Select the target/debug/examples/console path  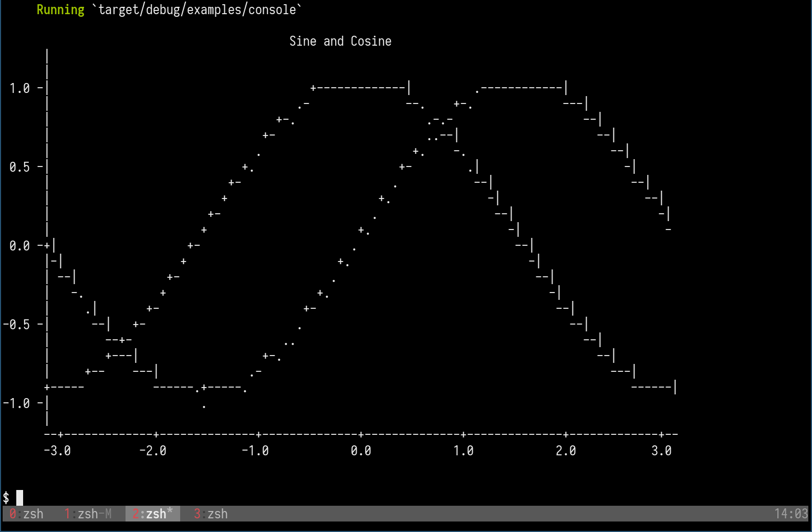[196, 9]
